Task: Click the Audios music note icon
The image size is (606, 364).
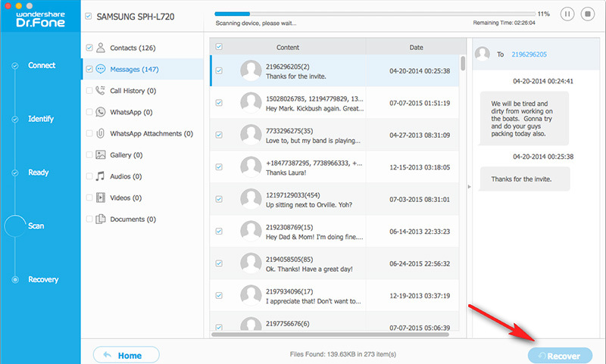Action: pos(101,176)
